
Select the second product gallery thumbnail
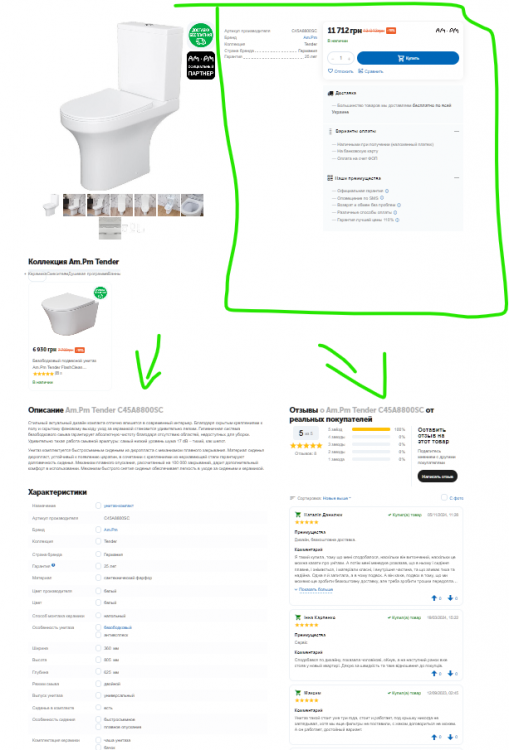[x=74, y=205]
